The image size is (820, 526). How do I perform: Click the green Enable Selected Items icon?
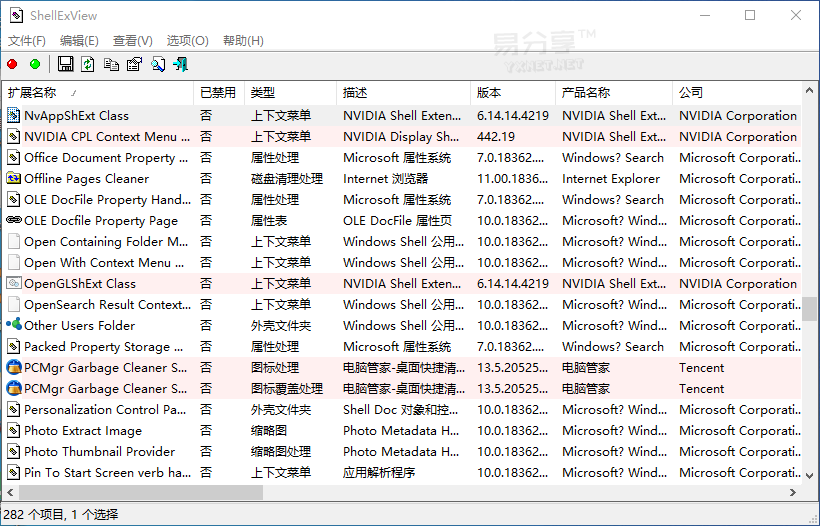pyautogui.click(x=35, y=64)
